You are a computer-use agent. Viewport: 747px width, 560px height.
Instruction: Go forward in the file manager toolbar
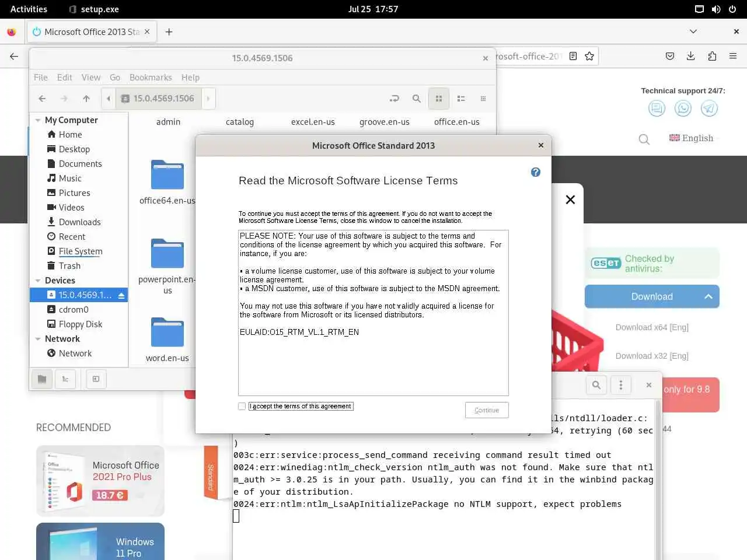coord(64,99)
